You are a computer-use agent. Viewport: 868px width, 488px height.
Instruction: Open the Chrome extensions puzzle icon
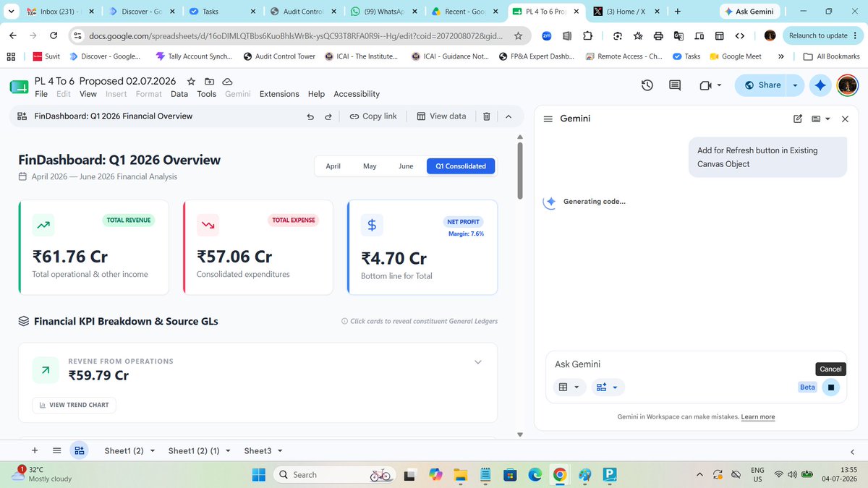pos(587,35)
